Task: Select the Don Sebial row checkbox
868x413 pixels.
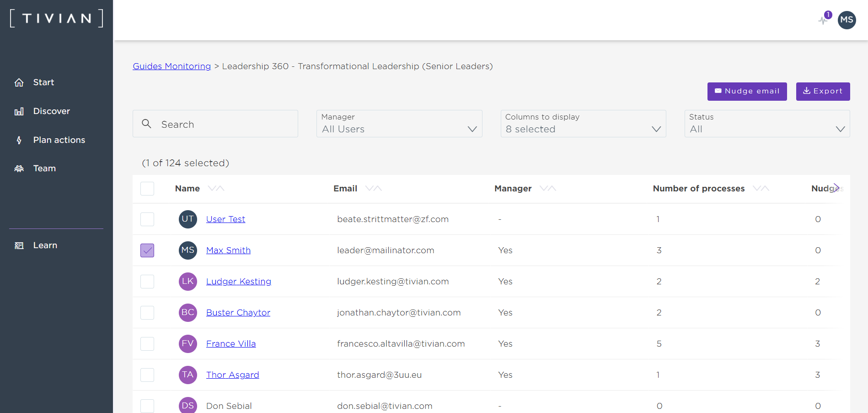Action: (147, 406)
